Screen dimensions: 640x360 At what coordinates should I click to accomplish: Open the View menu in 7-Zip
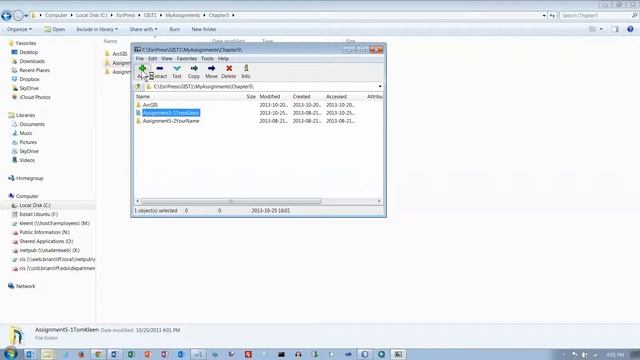(167, 59)
